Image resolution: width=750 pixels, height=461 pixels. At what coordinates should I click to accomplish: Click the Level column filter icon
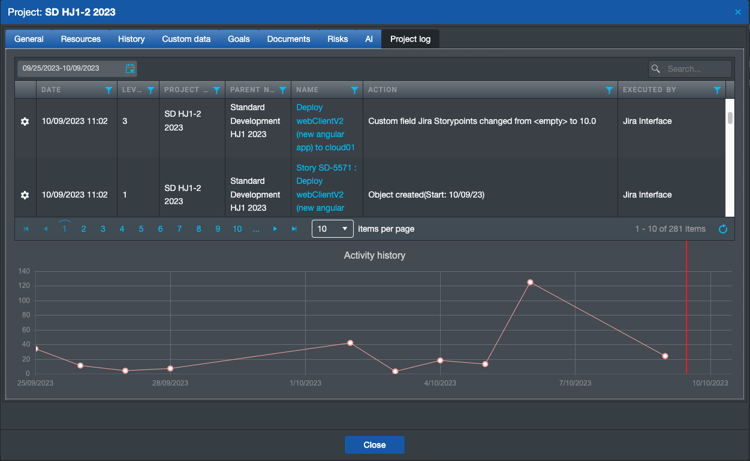150,90
